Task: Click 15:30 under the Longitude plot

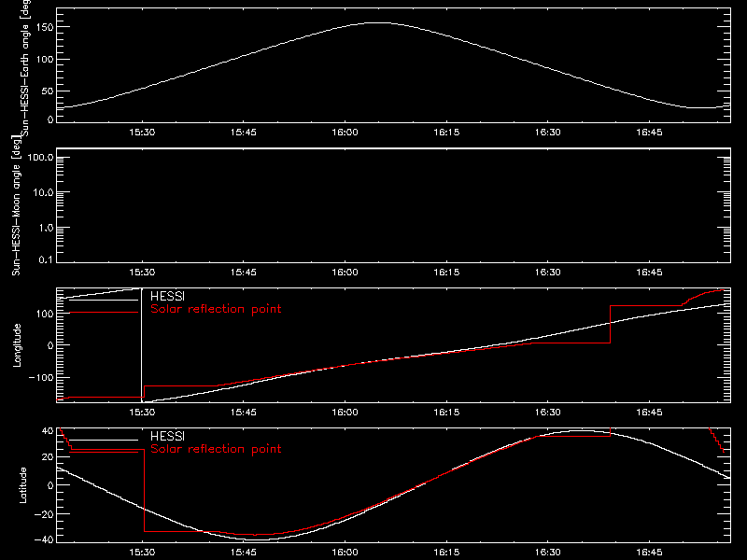Action: point(142,413)
